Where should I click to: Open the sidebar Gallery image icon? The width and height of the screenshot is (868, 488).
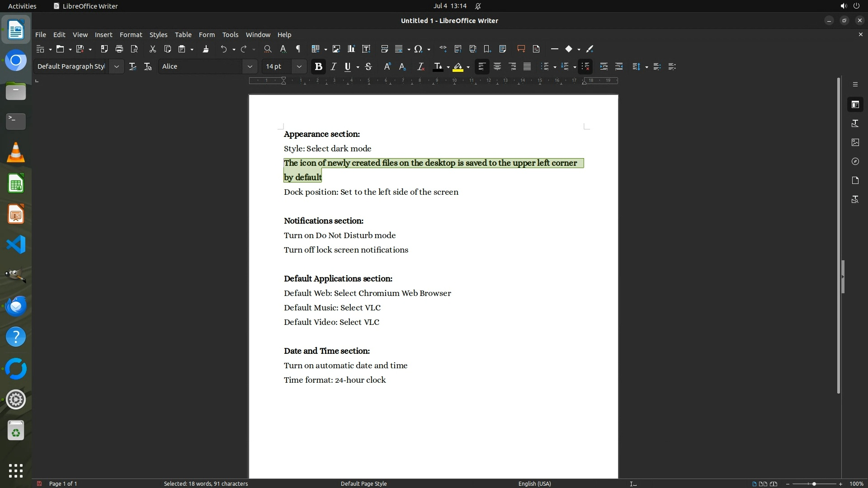(x=855, y=142)
